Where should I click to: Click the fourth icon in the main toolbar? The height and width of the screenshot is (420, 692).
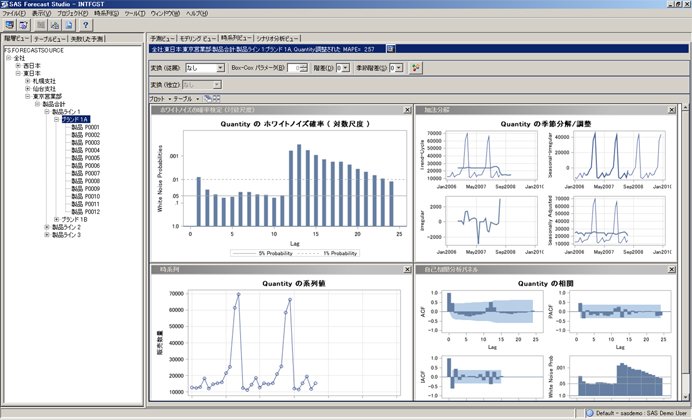coord(55,25)
